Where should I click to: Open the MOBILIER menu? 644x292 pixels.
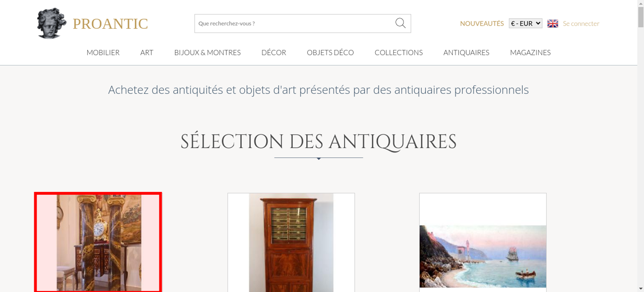click(x=103, y=52)
